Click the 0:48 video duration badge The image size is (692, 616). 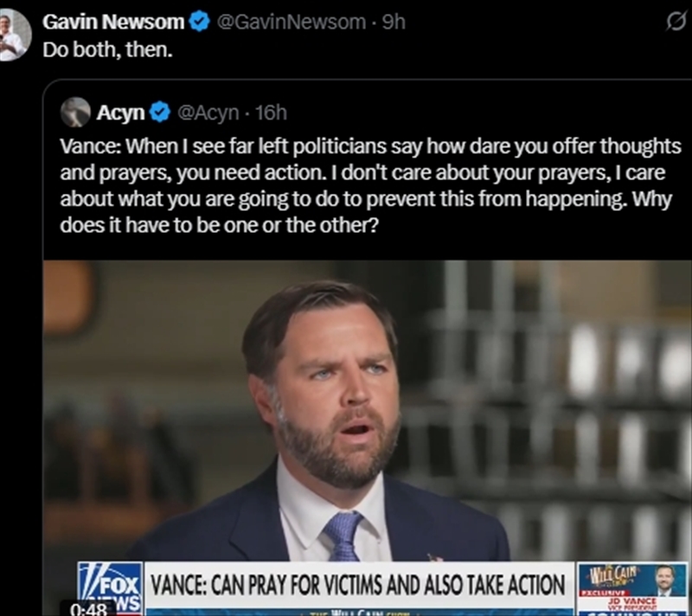[x=88, y=608]
